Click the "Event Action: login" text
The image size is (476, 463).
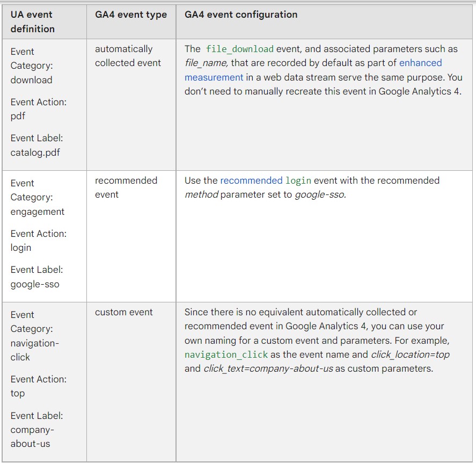[x=39, y=241]
